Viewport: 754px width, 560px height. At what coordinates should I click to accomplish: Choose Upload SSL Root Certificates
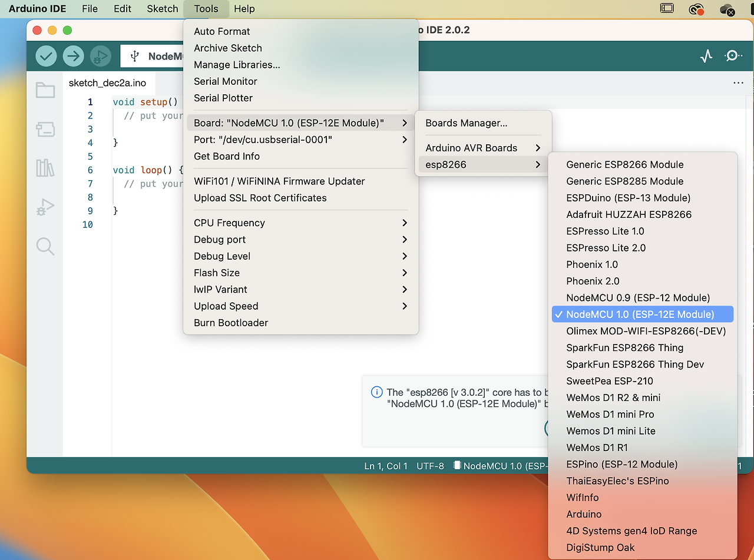click(300, 198)
